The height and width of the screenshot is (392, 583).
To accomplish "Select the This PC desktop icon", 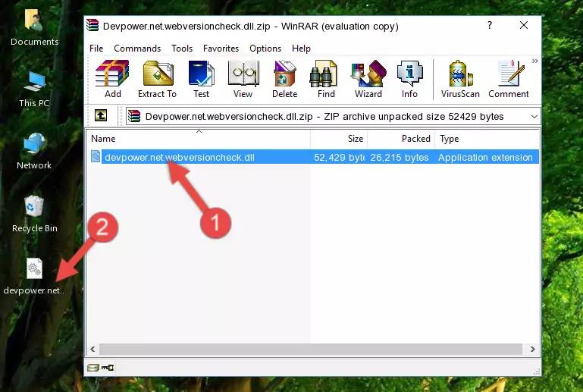I will 34,89.
